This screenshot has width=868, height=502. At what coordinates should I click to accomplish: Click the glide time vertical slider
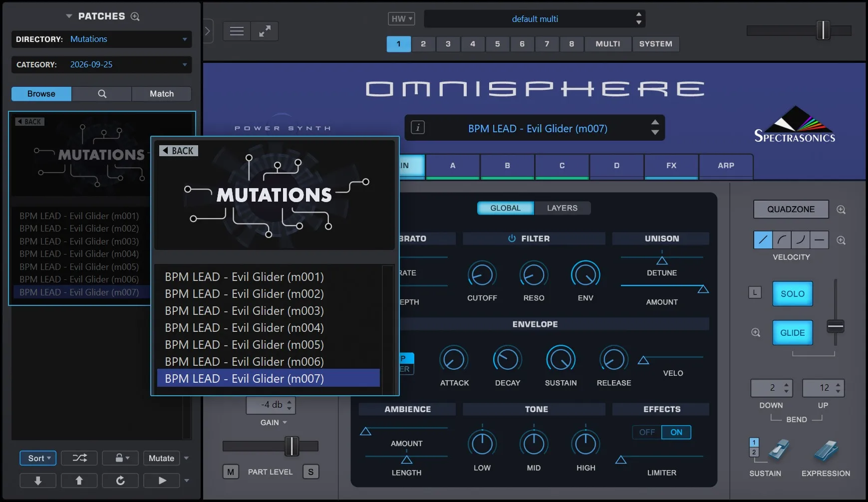(835, 327)
